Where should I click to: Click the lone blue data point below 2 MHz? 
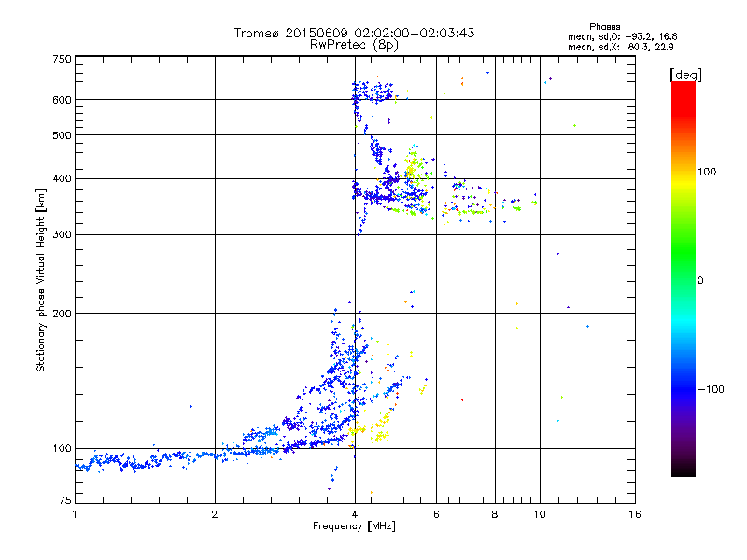click(191, 406)
